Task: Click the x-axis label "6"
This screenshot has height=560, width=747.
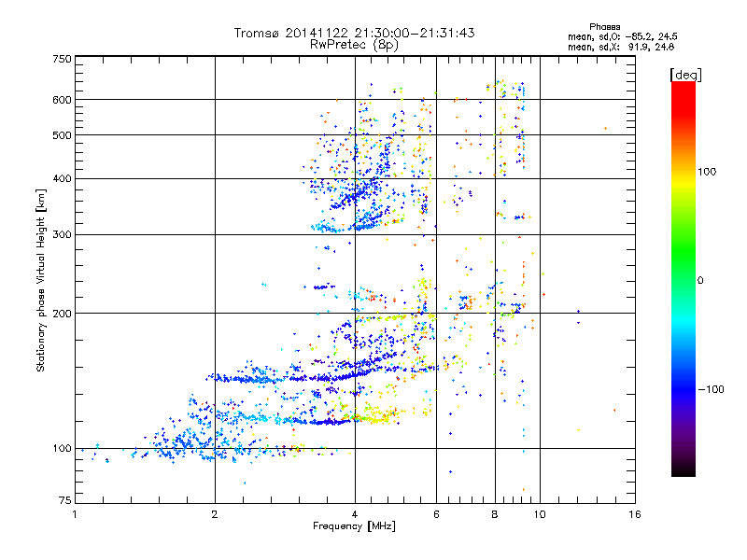Action: pos(436,514)
